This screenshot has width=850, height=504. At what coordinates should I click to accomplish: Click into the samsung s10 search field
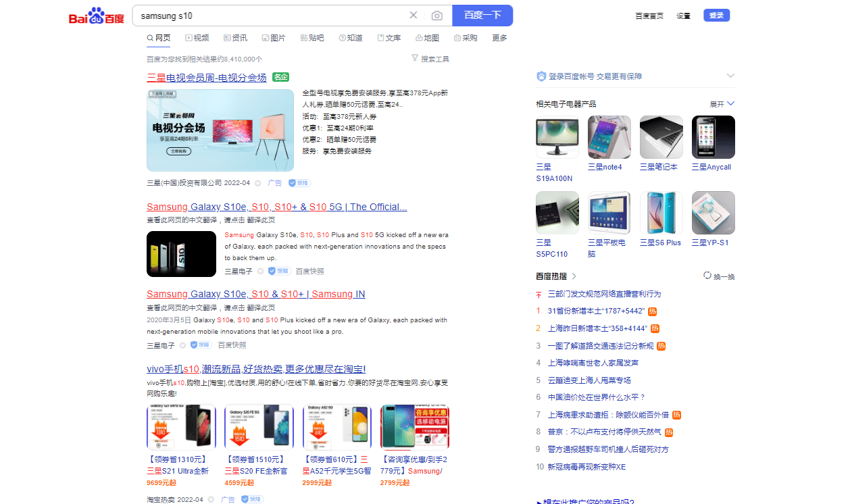270,16
